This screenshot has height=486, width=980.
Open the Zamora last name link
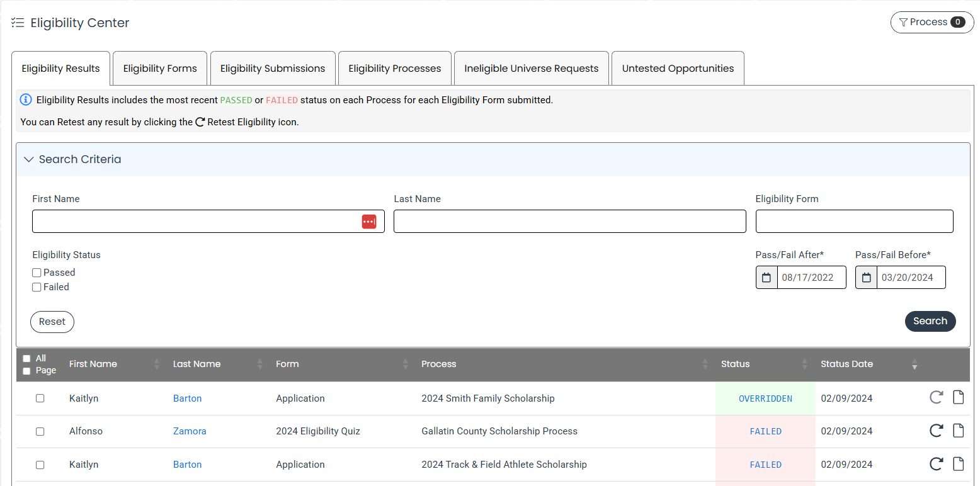coord(190,431)
